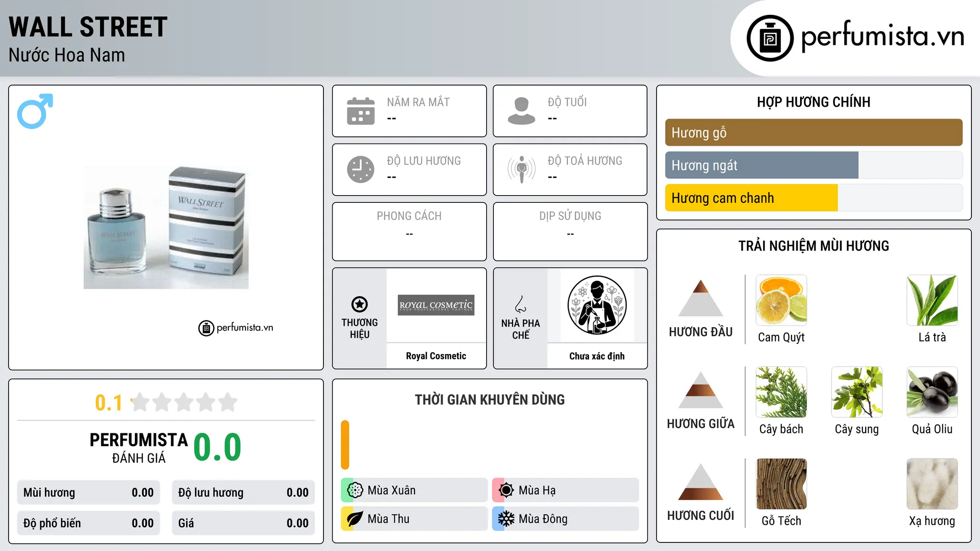The image size is (980, 551).
Task: Click the Độ phổ biến score row
Action: [89, 523]
